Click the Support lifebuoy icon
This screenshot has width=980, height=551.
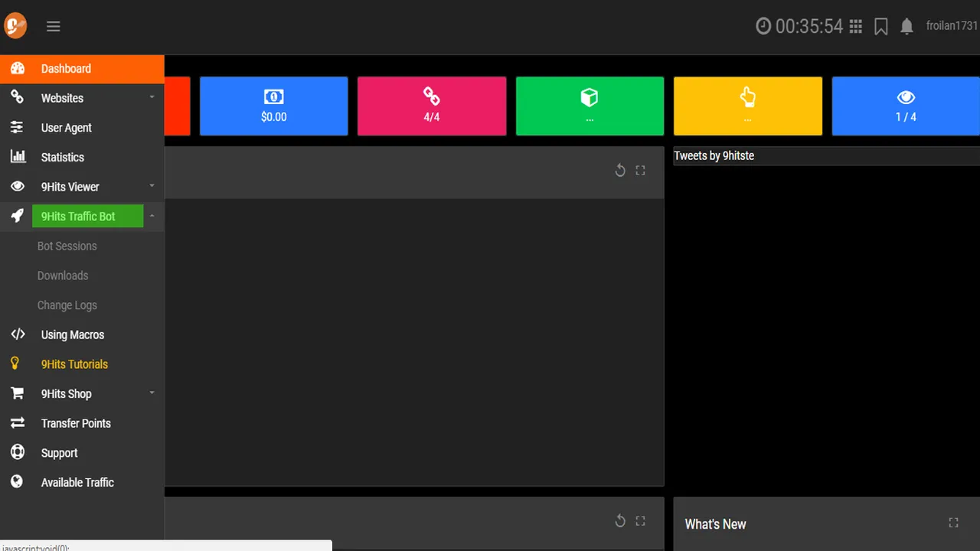coord(18,452)
